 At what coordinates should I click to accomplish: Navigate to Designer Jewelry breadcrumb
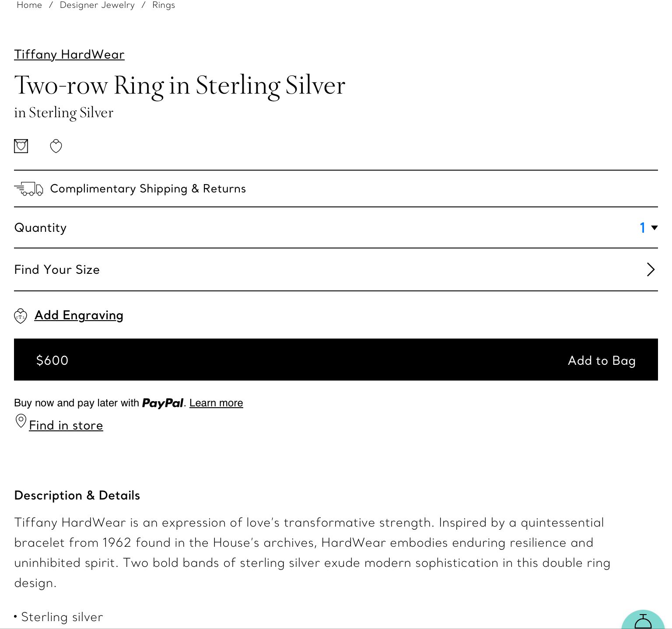point(97,5)
